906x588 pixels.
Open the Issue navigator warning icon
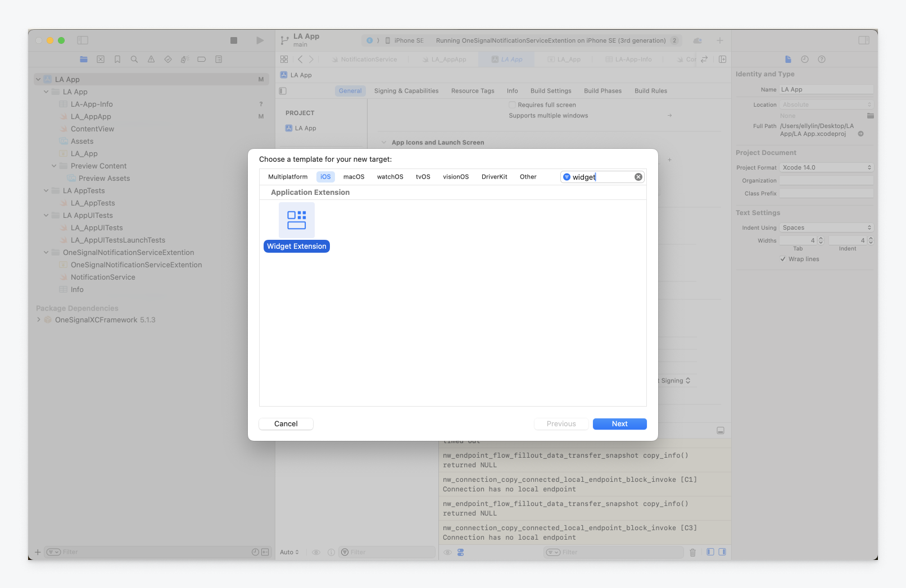pos(151,59)
